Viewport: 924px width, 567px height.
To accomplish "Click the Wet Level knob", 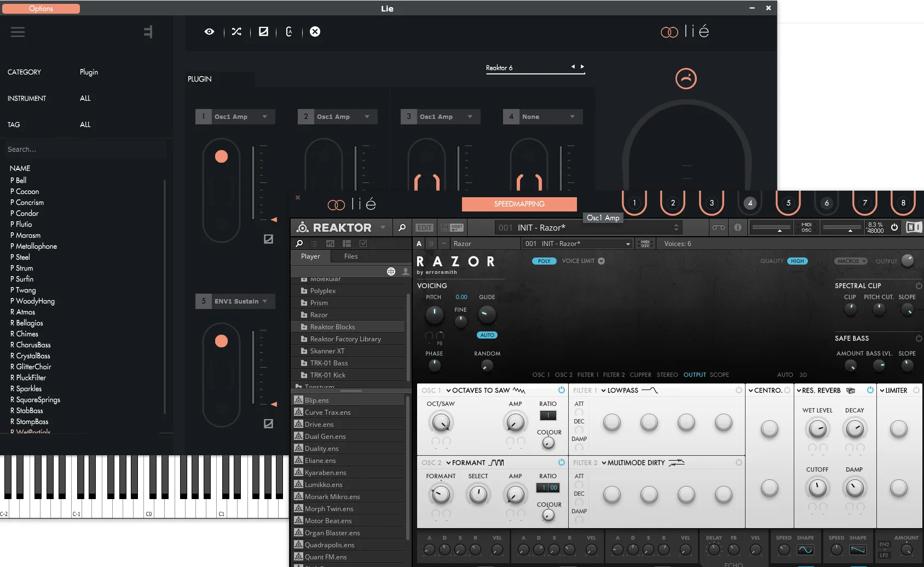I will pos(817,429).
